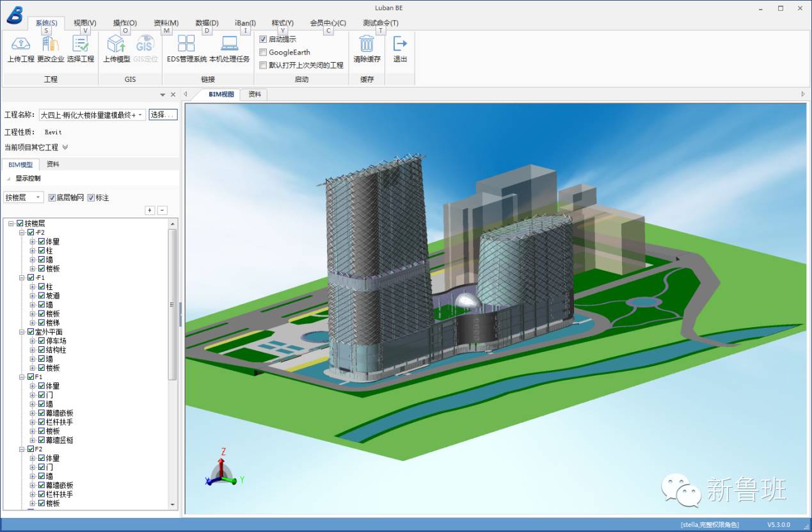Switch to the 资料 tab beside BIM视图
The image size is (812, 532).
(255, 94)
